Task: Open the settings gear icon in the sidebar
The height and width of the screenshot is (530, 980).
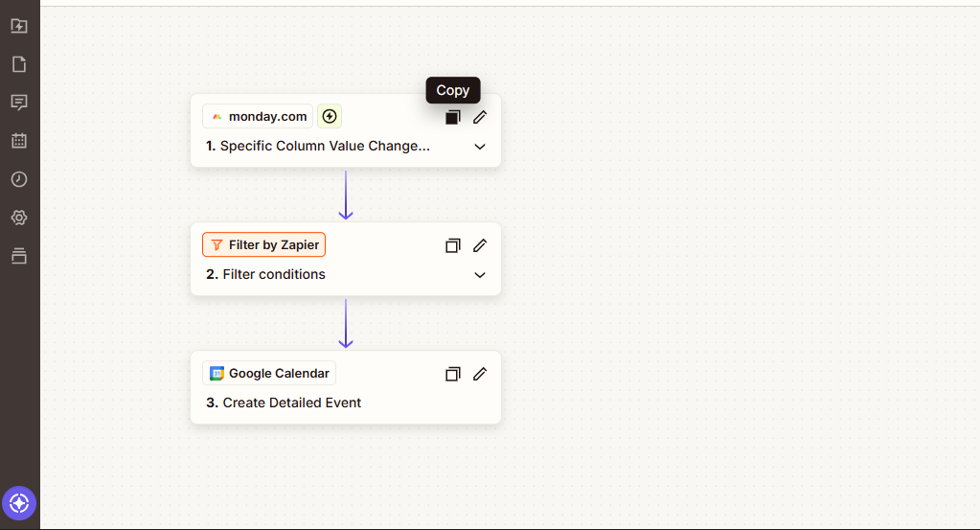Action: (x=18, y=218)
